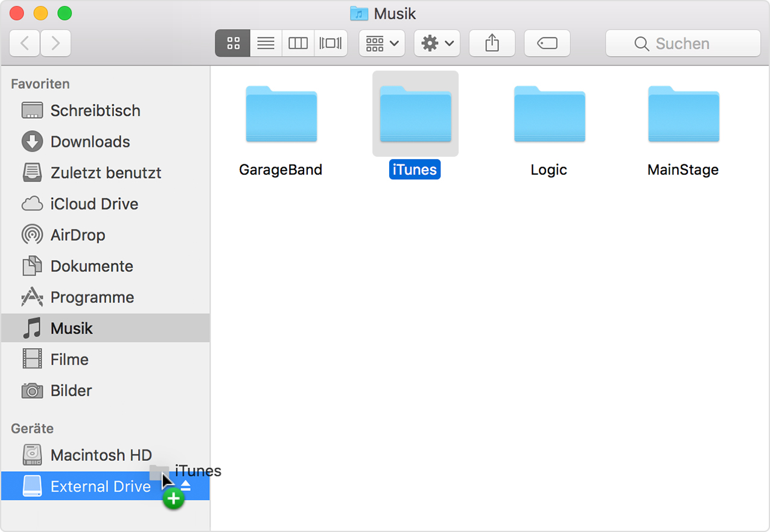This screenshot has width=770, height=532.
Task: Click the magnifier icon in search
Action: 641,43
